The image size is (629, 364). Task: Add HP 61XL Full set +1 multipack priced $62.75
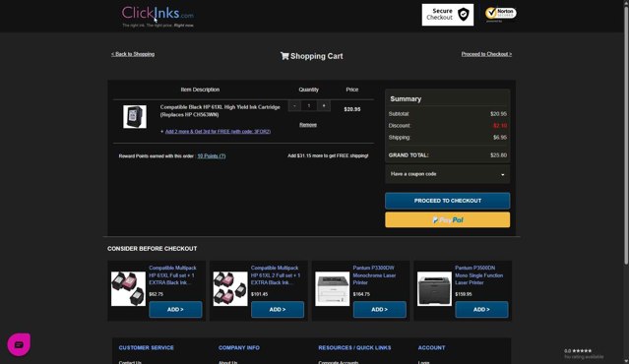tap(175, 310)
